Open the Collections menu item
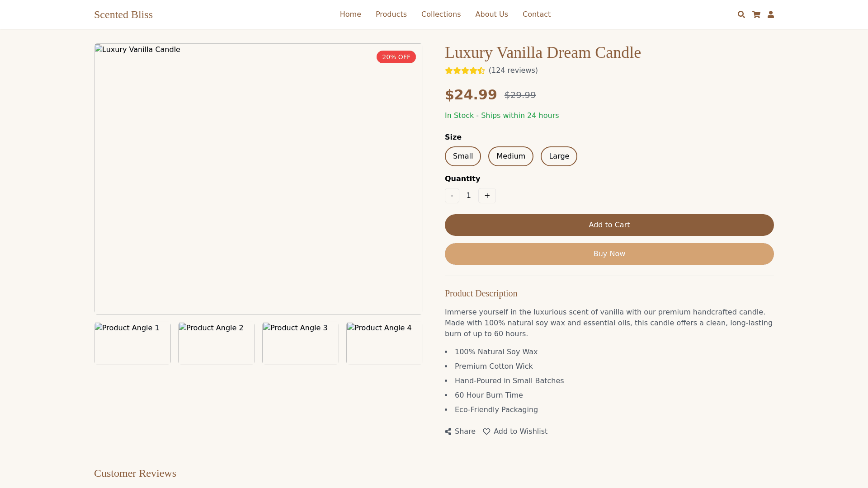Screen dimensions: 868x488 tap(441, 14)
